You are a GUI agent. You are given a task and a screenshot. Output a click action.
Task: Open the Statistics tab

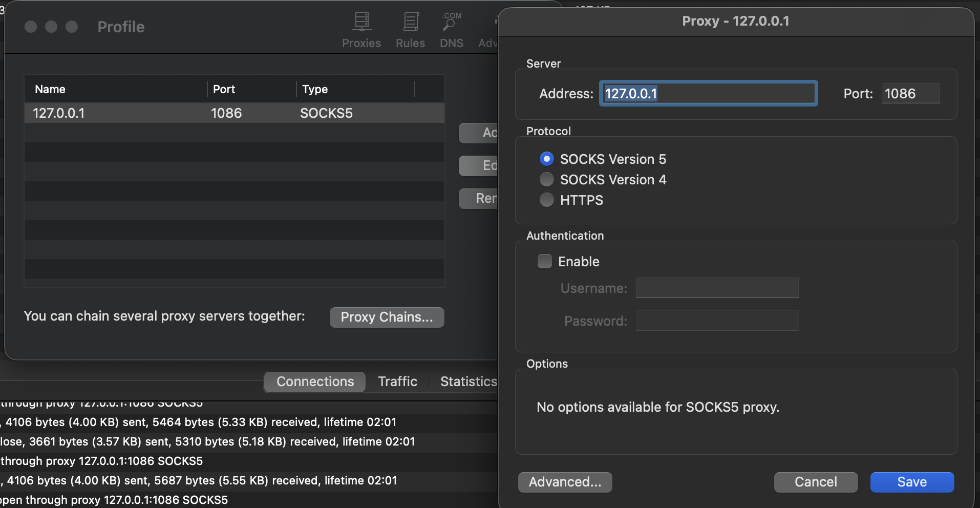pos(468,382)
